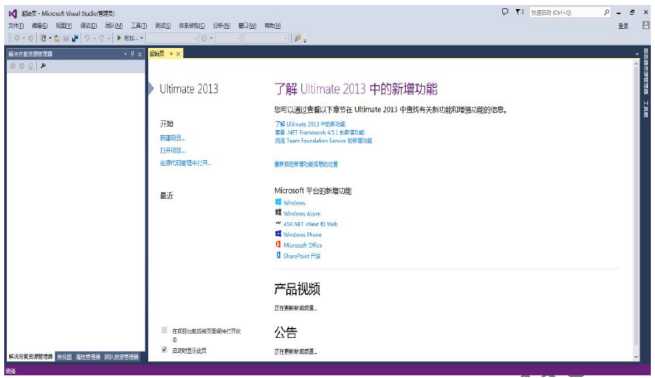Toggle close page after project load checkbox
The width and height of the screenshot is (655, 378).
(164, 330)
